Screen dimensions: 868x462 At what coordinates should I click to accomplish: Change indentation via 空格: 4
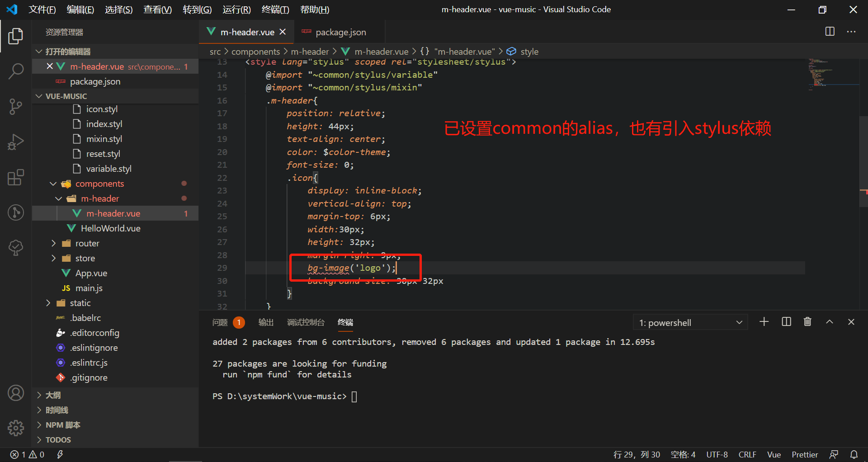click(683, 455)
